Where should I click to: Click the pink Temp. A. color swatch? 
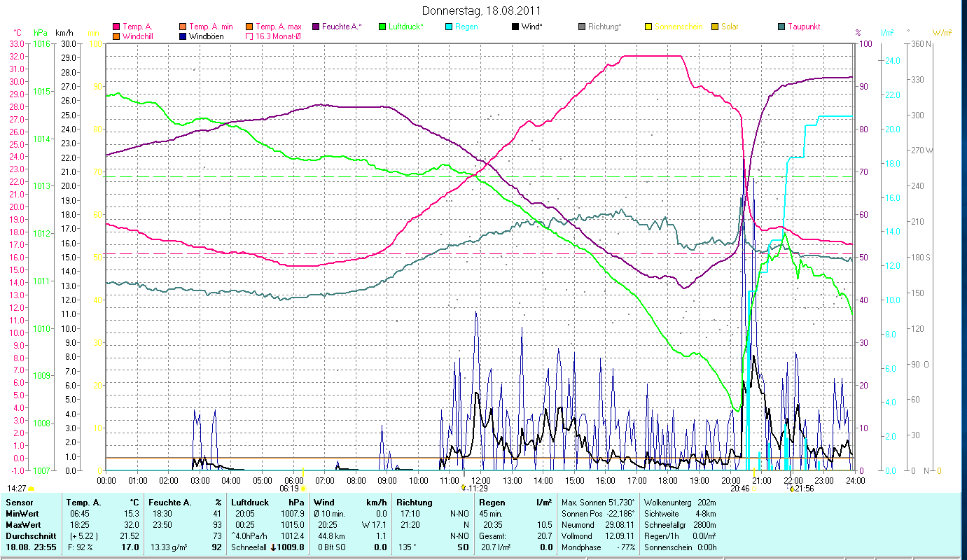click(116, 27)
